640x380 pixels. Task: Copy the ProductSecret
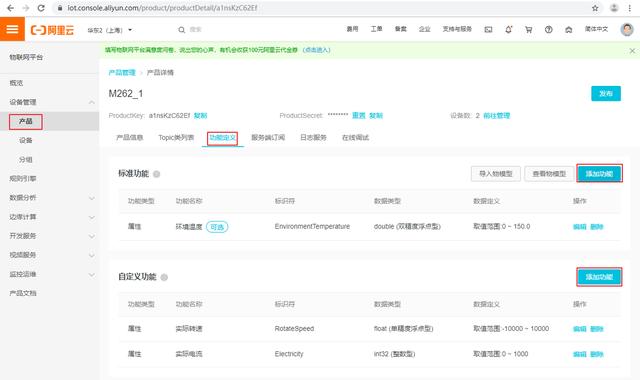click(x=376, y=116)
